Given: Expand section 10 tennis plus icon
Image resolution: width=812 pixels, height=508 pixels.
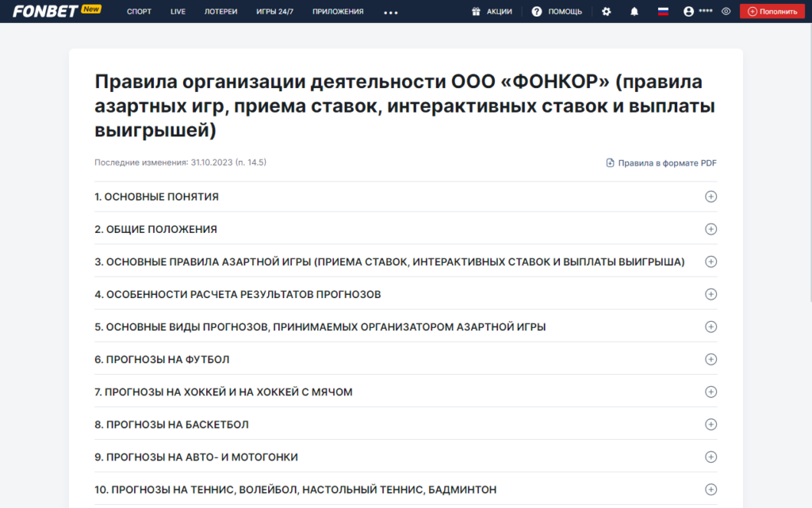Looking at the screenshot, I should [x=710, y=490].
